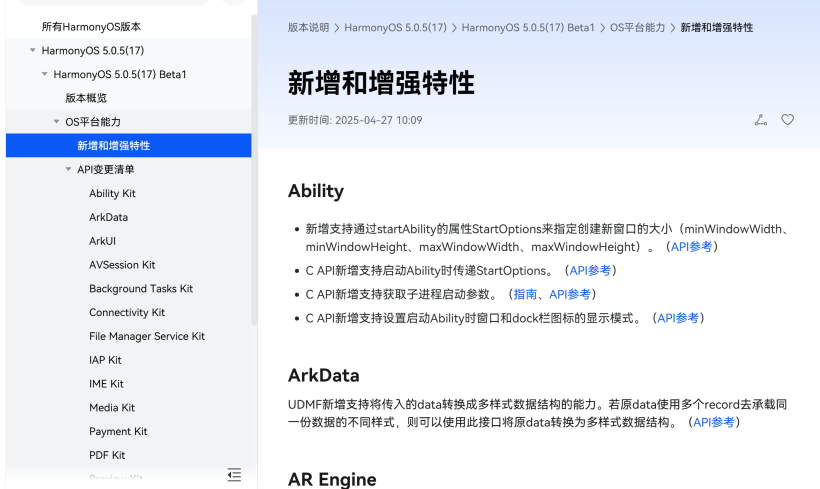Click the 版本说明 breadcrumb
Screen dimensions: 820x489
pyautogui.click(x=309, y=28)
